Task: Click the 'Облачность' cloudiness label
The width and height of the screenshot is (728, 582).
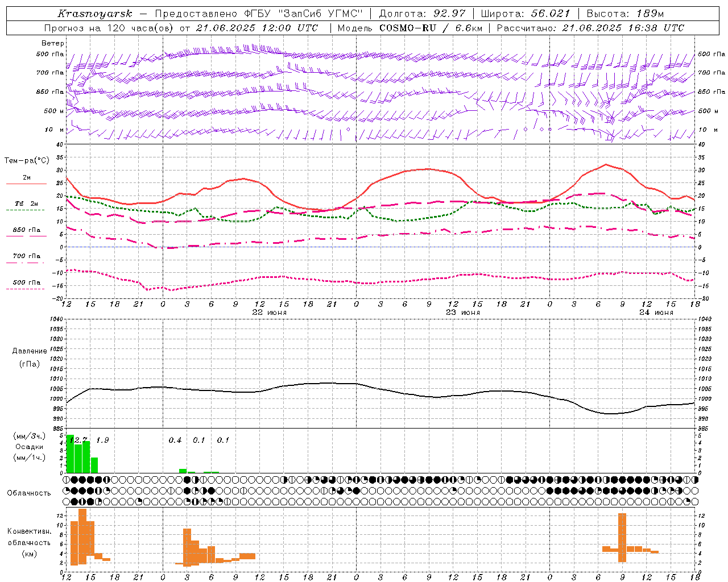Action: (29, 493)
